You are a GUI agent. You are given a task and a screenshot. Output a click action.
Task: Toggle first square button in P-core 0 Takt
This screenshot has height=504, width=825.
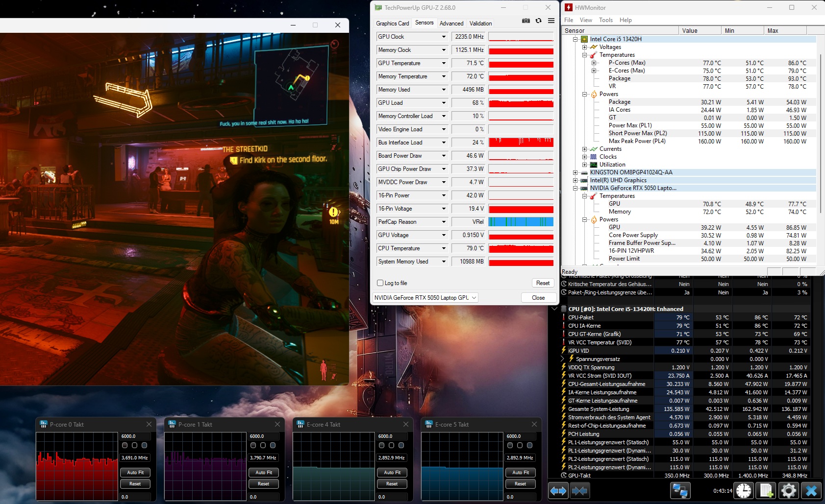pos(125,445)
